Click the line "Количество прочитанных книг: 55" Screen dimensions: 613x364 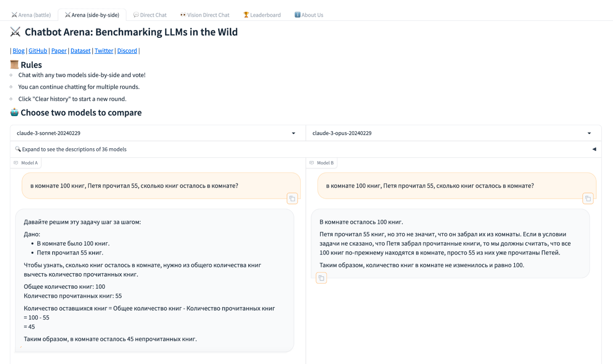73,296
